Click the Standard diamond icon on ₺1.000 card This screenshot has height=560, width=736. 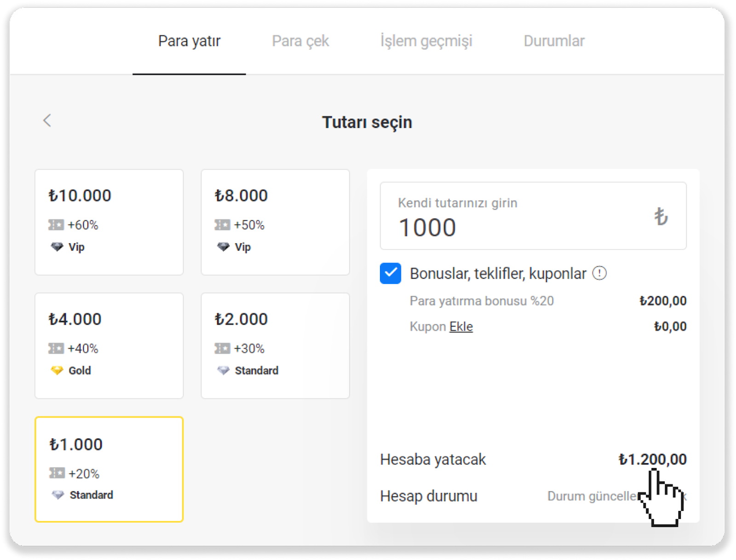pyautogui.click(x=58, y=495)
